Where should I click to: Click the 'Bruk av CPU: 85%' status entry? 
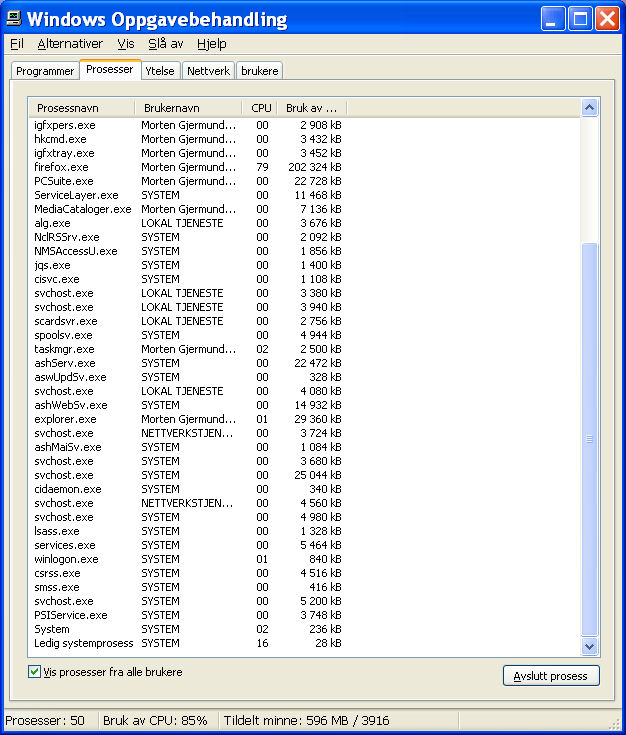[x=155, y=720]
